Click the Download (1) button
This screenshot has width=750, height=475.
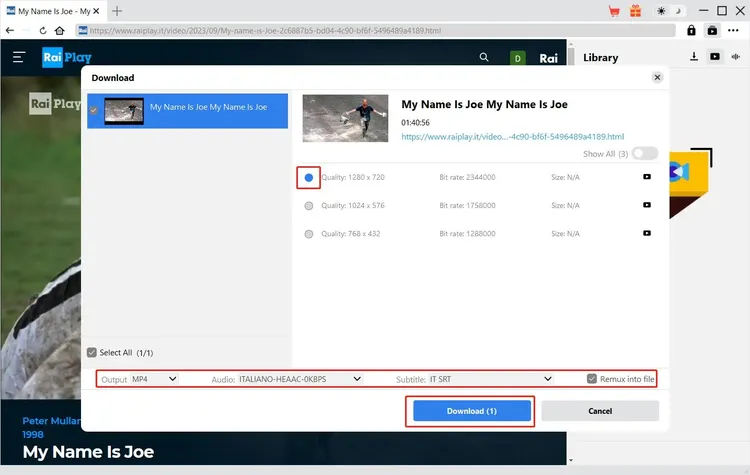[x=472, y=411]
